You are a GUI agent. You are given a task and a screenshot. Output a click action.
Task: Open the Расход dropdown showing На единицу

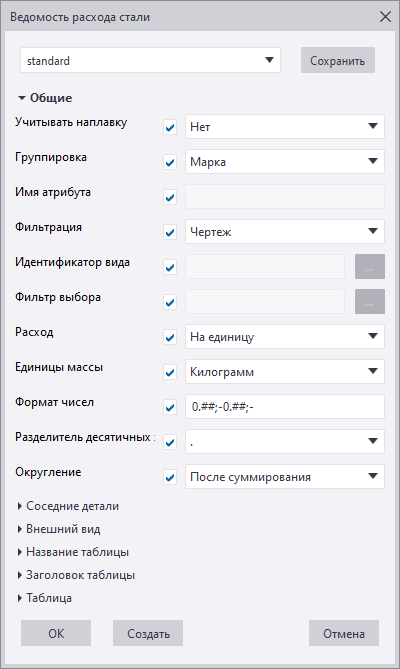[x=285, y=336]
